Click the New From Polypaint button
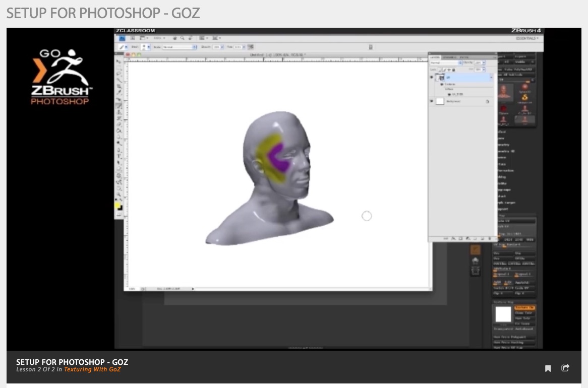This screenshot has width=588, height=388. click(x=514, y=337)
